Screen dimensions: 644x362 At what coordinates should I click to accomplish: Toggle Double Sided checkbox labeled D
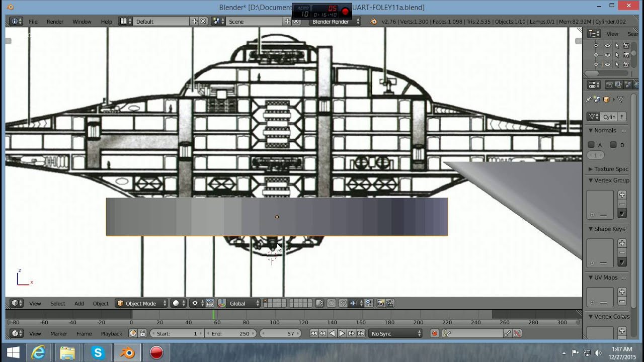[613, 145]
